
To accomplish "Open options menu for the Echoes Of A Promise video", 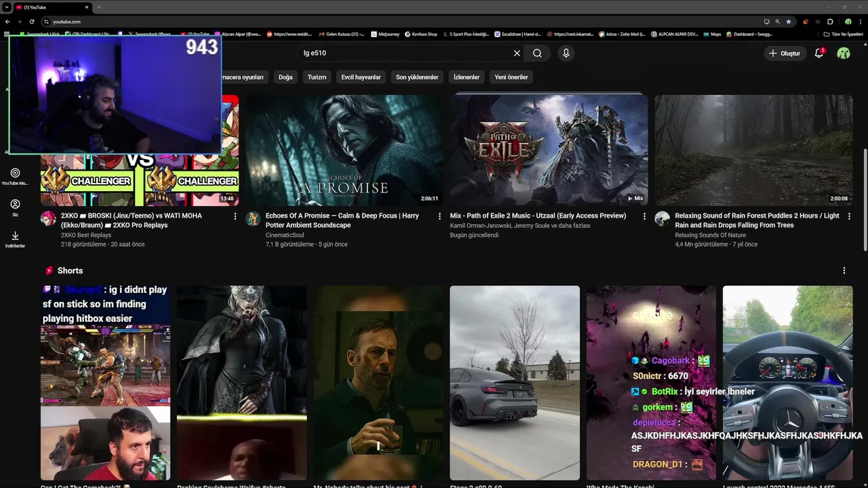I will [x=440, y=216].
